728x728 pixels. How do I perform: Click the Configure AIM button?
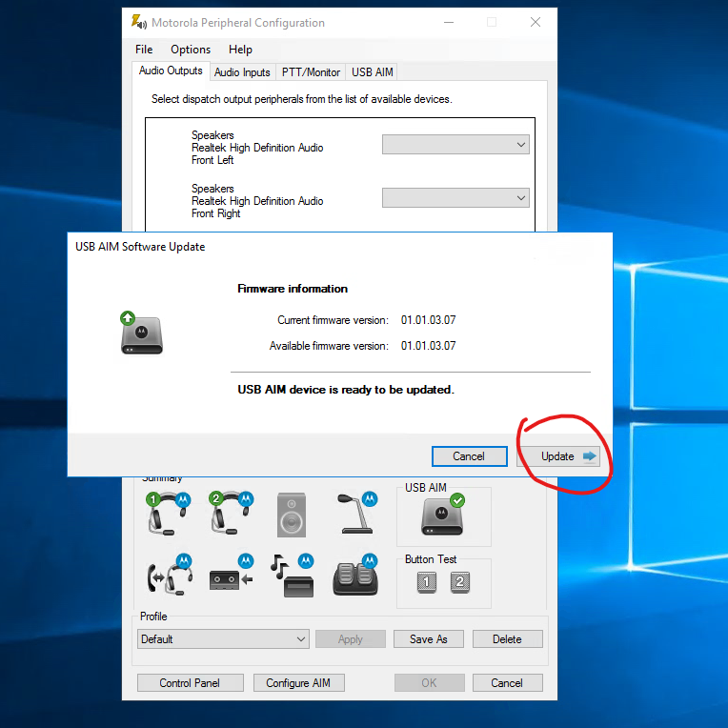(x=298, y=683)
